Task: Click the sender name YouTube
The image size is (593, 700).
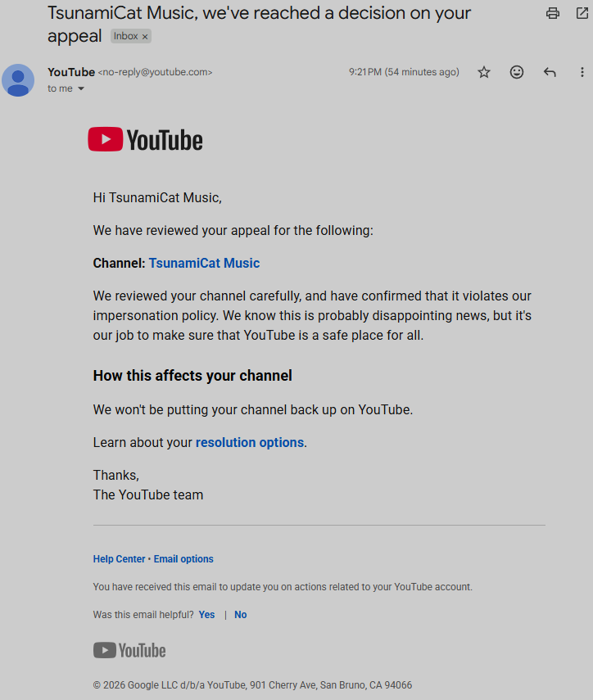Action: [71, 72]
